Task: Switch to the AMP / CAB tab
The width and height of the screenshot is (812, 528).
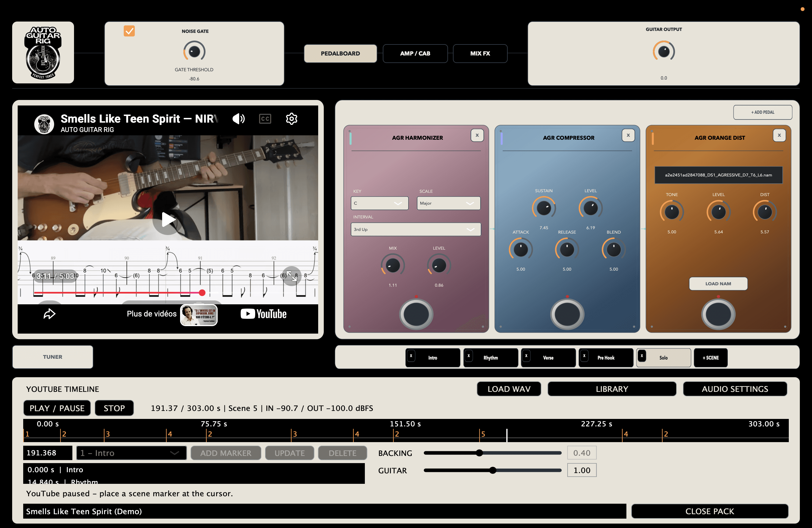Action: click(415, 54)
